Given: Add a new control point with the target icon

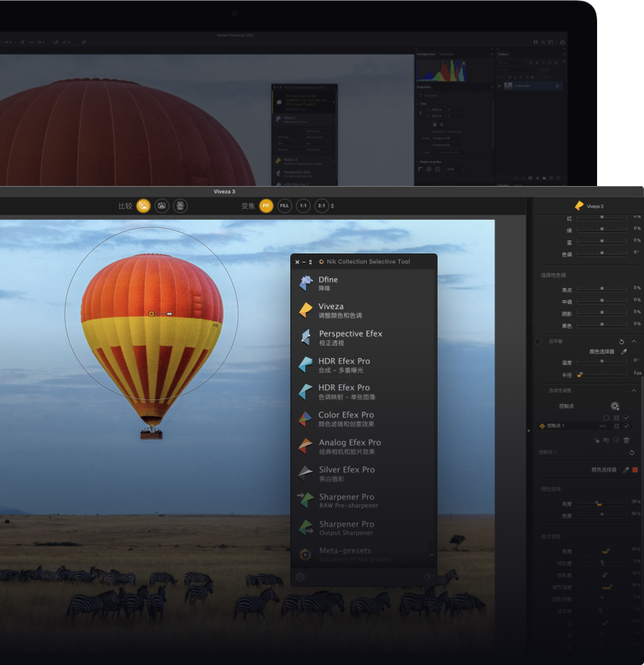Looking at the screenshot, I should coord(614,407).
